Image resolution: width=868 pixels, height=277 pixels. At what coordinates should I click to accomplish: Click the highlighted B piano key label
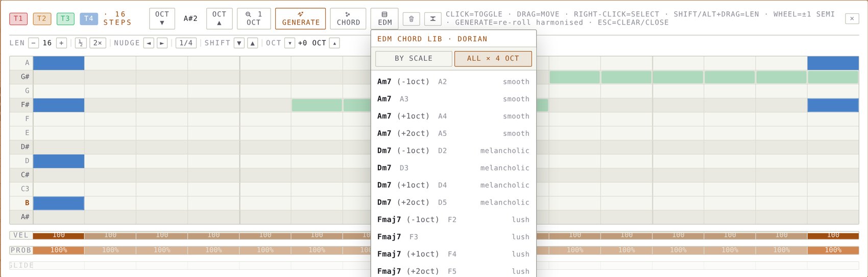[x=21, y=203]
